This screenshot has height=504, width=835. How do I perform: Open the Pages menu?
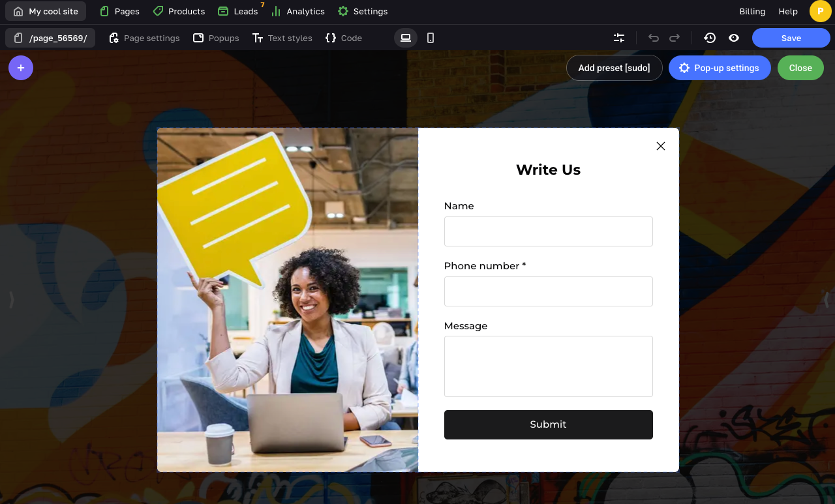tap(119, 11)
